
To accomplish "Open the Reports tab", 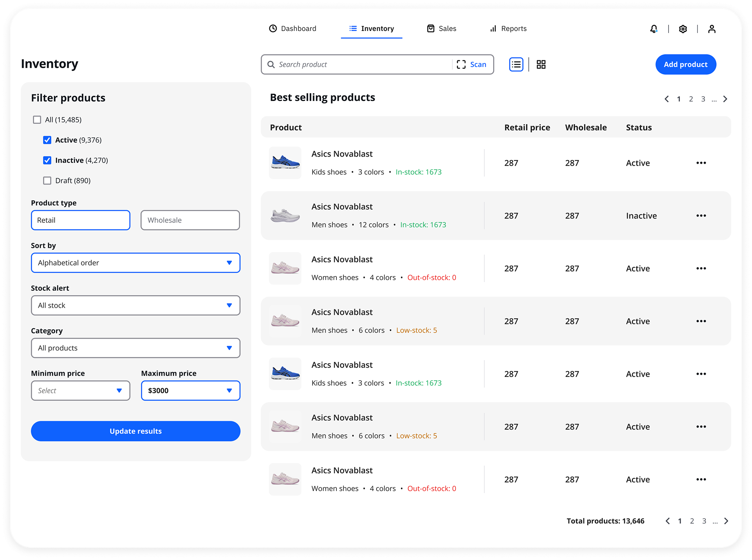I will (508, 29).
